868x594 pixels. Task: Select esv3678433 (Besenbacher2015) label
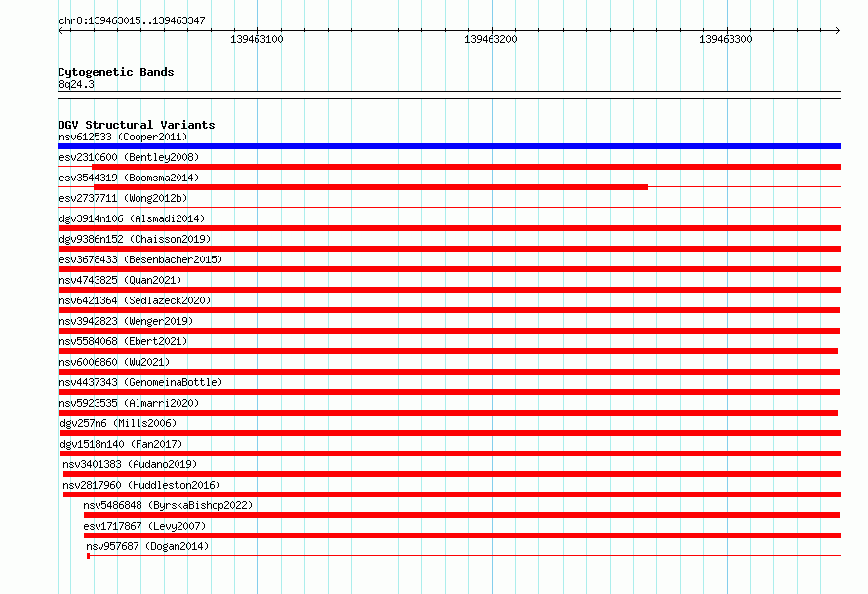pos(140,259)
